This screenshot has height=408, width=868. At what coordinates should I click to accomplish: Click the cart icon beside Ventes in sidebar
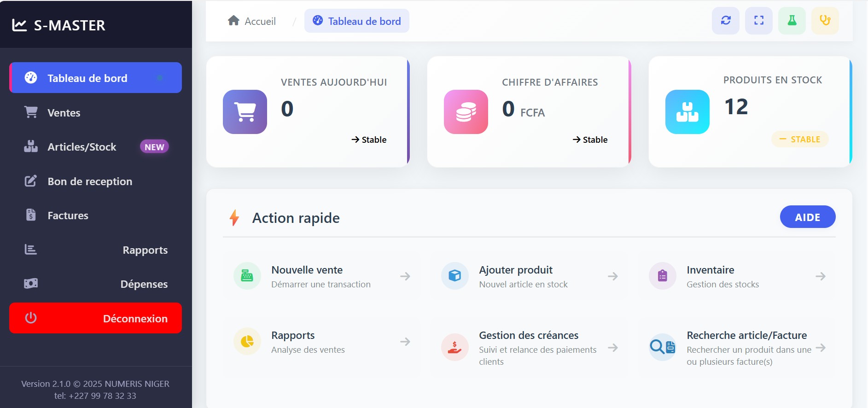(x=31, y=112)
